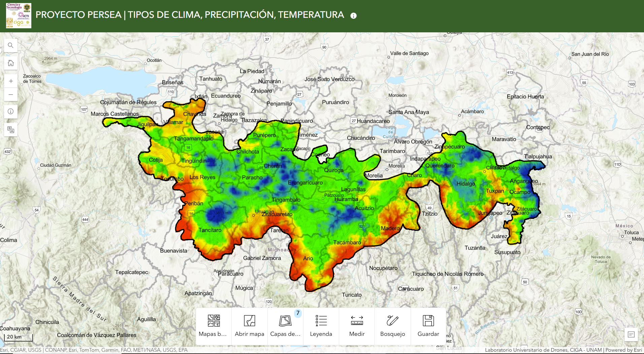Screen dimensions: 644x354
Task: Open the language translation switcher
Action: (x=11, y=130)
